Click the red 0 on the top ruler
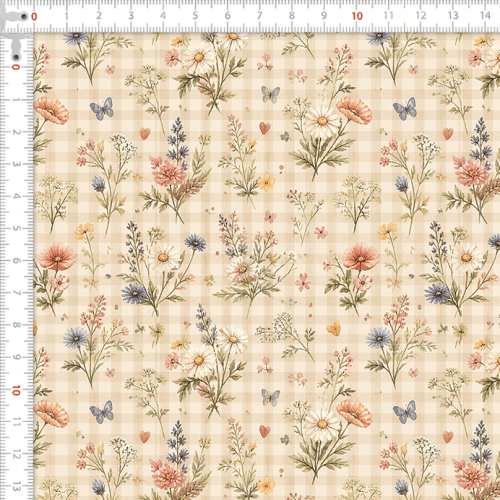 point(34,17)
